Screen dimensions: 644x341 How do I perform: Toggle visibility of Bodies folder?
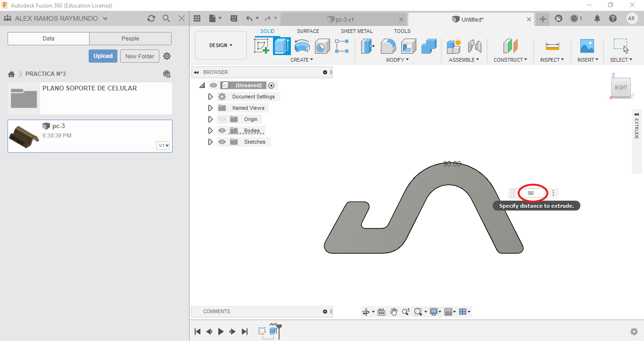tap(222, 130)
